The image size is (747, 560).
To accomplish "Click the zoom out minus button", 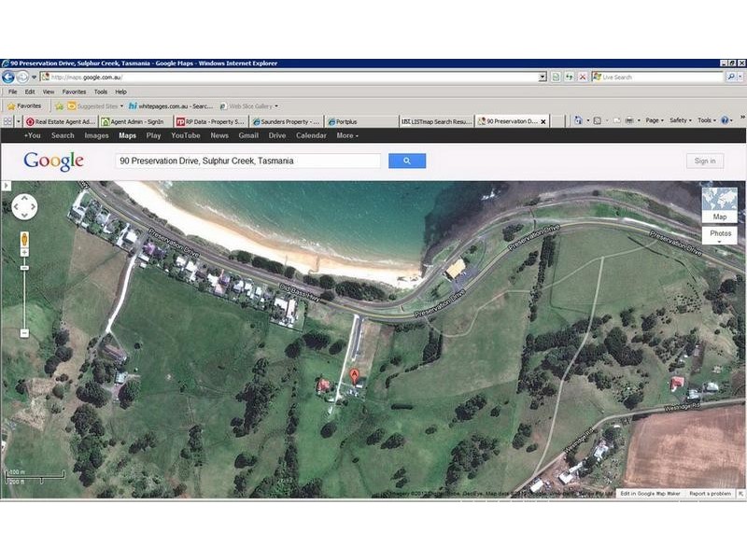I will [23, 333].
